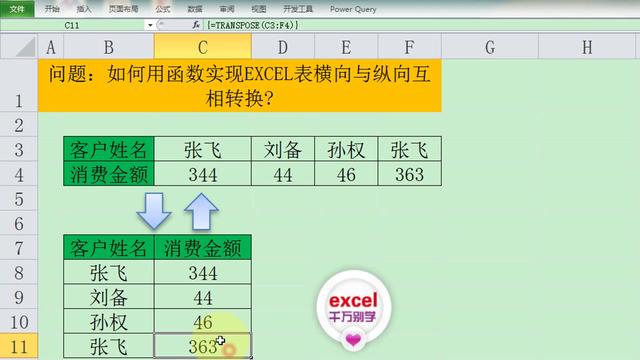The image size is (640, 360).
Task: Select column B header
Action: [109, 47]
